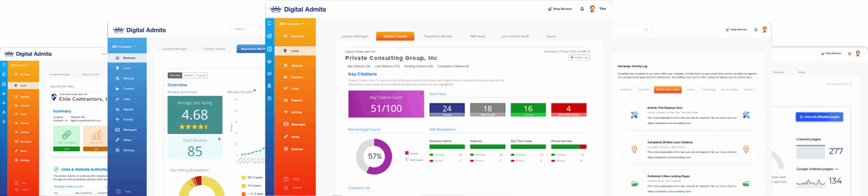The image size is (868, 196).
Task: Click the blue 24 Found summary tile
Action: 447,110
